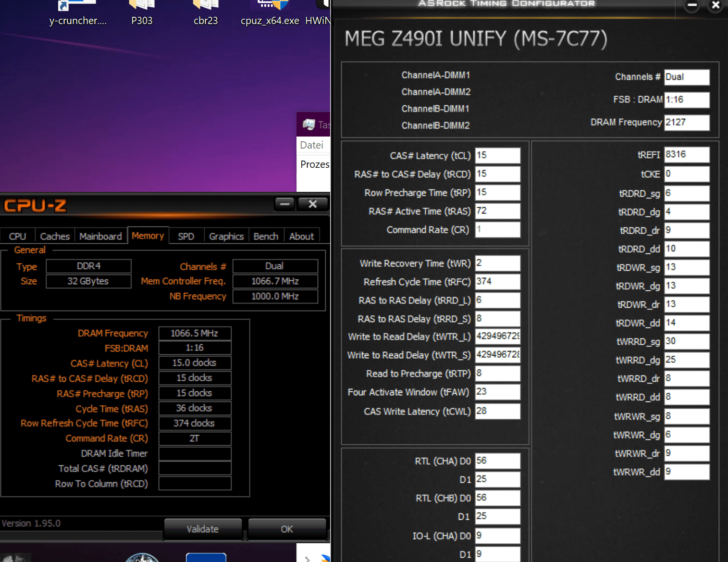Select the DRAM Frequency 2127 field
The image size is (728, 562).
pos(687,122)
